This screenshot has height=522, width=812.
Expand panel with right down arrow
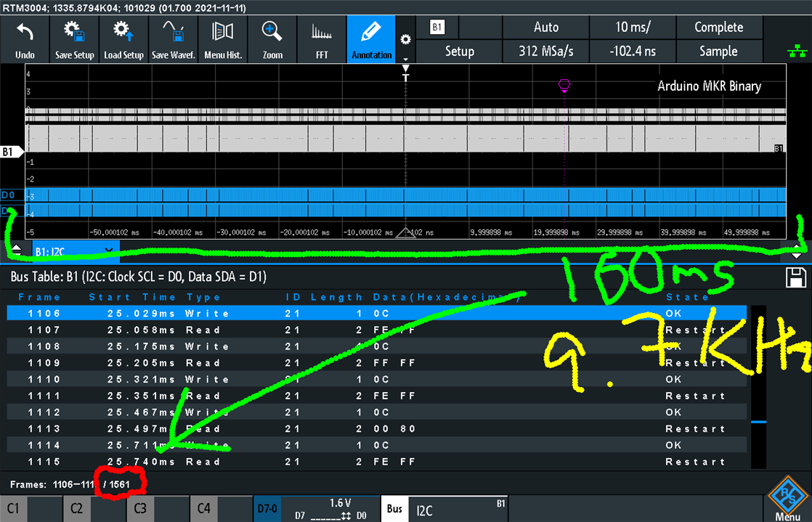(797, 250)
